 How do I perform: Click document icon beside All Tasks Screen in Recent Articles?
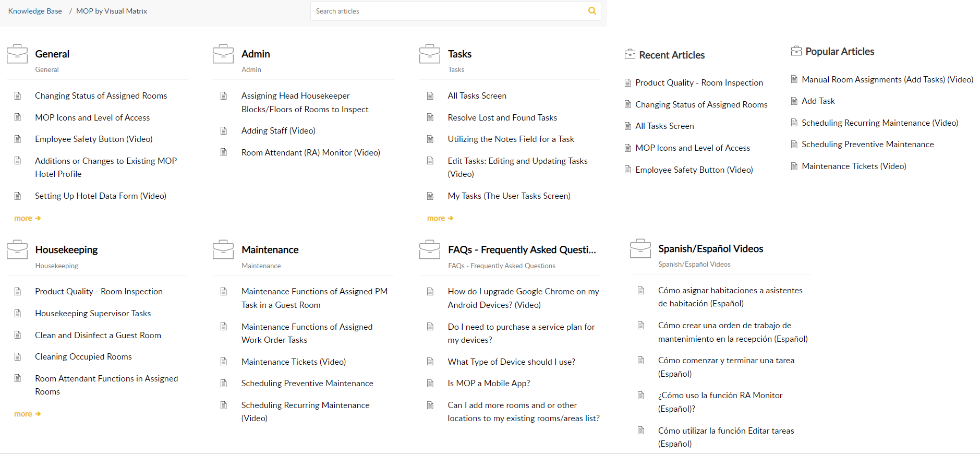tap(628, 126)
